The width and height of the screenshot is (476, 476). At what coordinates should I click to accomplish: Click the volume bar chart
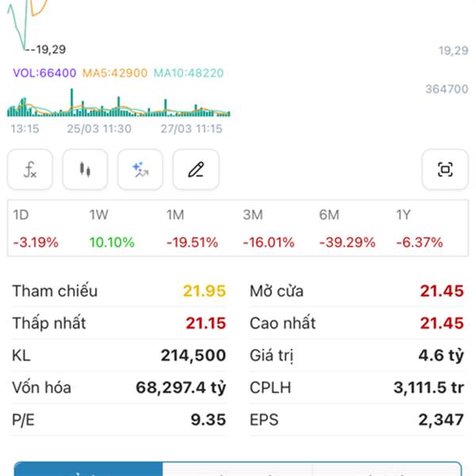pyautogui.click(x=119, y=104)
